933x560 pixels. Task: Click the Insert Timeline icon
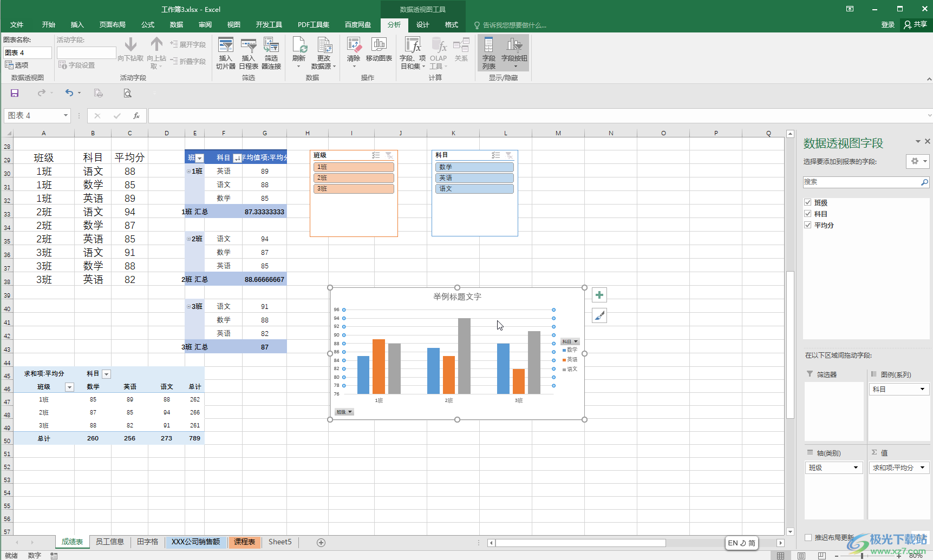click(248, 53)
